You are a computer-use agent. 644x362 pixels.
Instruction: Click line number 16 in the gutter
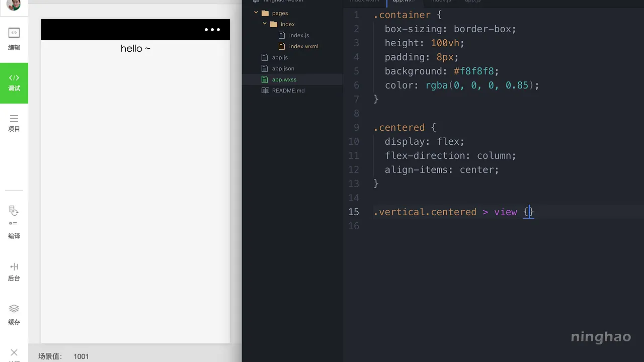[354, 226]
